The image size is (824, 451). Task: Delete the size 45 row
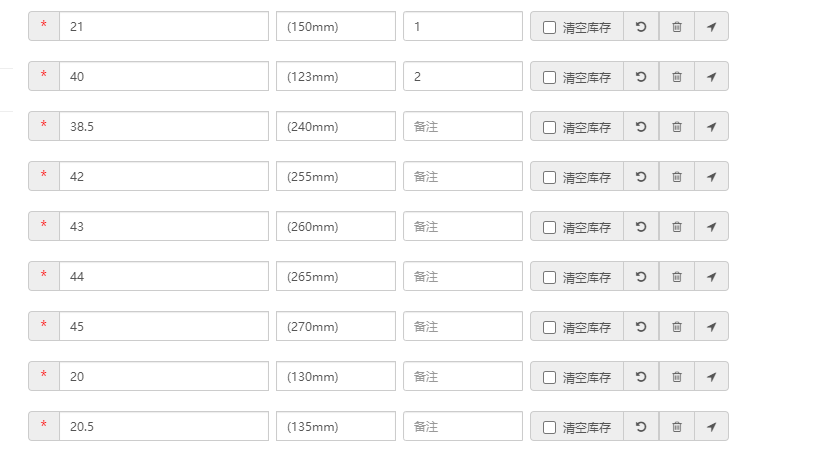(x=677, y=327)
